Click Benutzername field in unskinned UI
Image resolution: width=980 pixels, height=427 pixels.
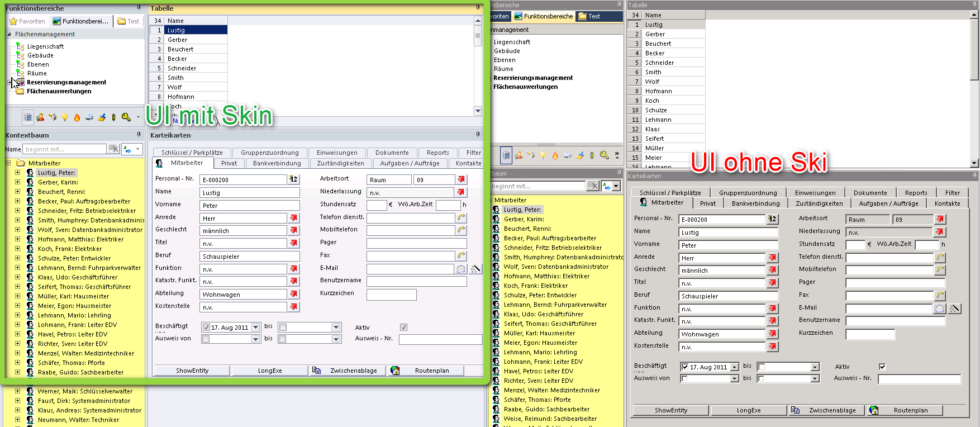(895, 321)
